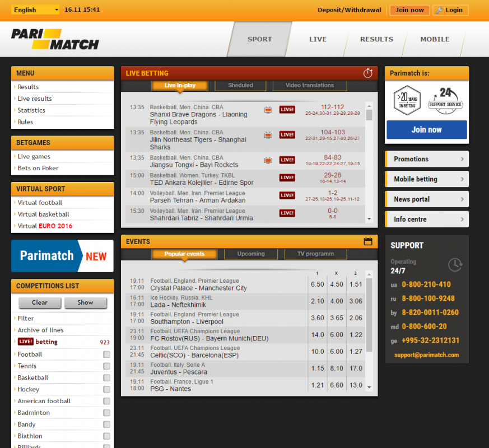
Task: Click the Show button
Action: 86,302
